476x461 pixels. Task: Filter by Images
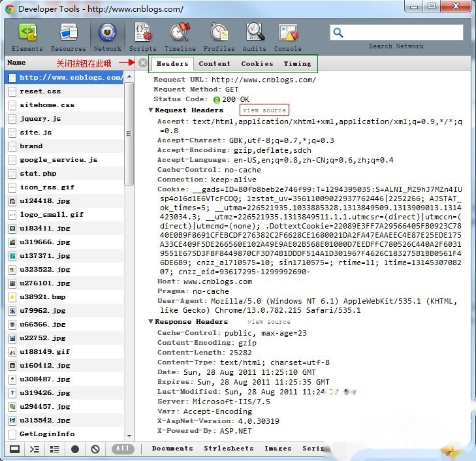[x=278, y=448]
